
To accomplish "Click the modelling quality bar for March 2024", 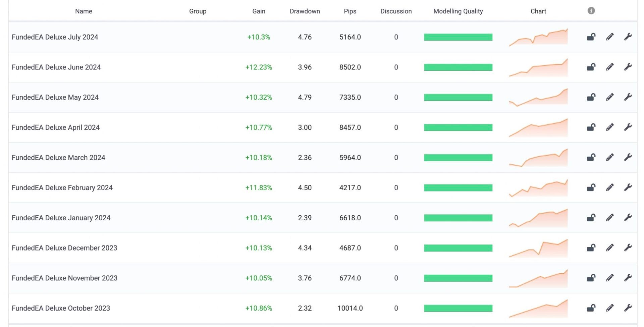I will tap(458, 157).
